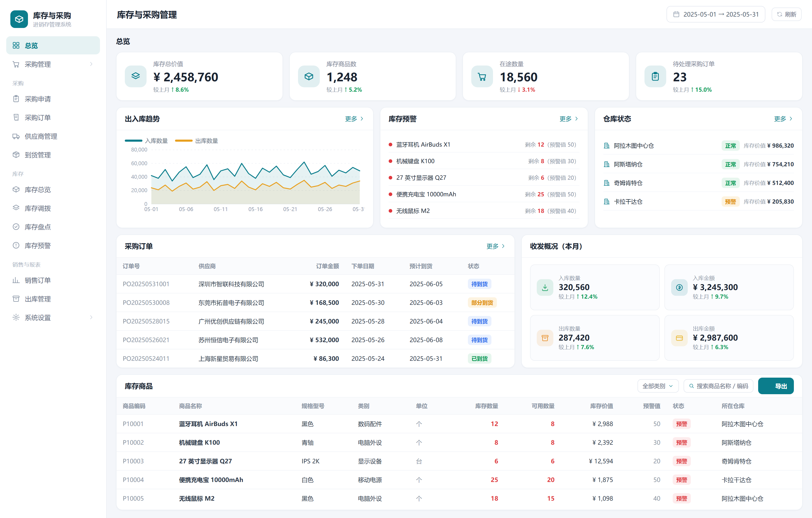Click the 刷新 refresh button
812x518 pixels.
(786, 14)
